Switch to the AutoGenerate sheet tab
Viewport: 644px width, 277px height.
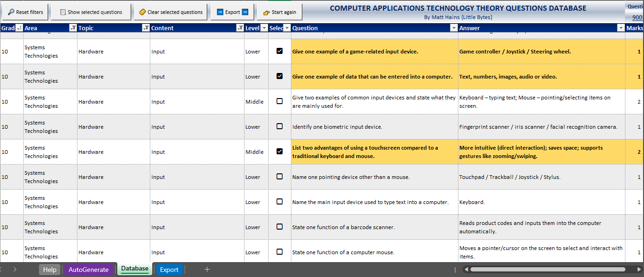tap(89, 270)
